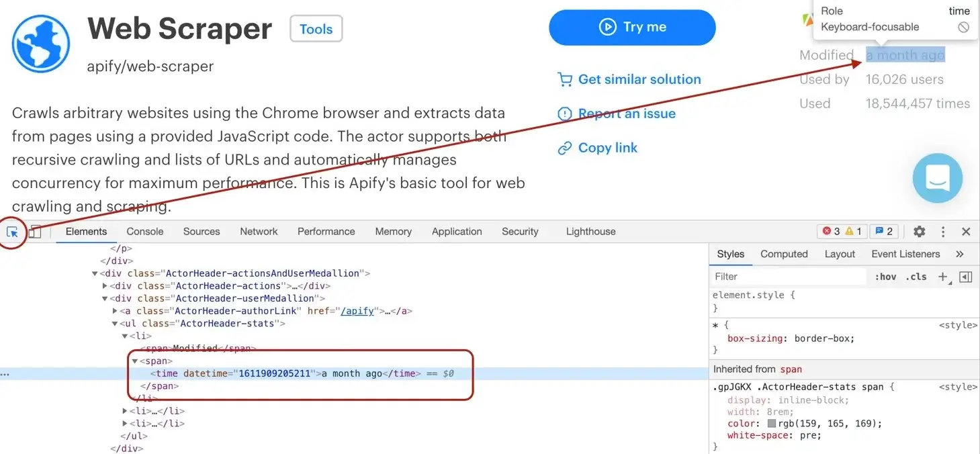The width and height of the screenshot is (980, 454).
Task: Select the span Modified DOM row
Action: click(199, 349)
